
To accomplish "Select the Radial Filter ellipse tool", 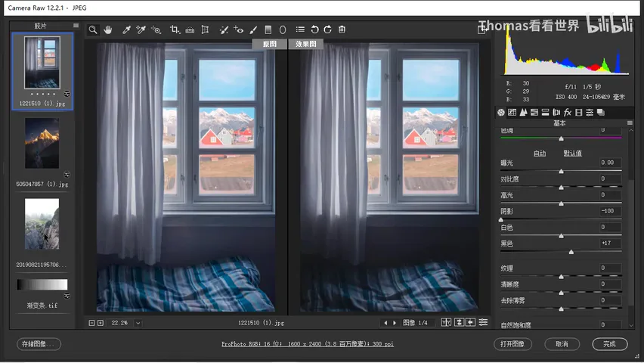I will (x=283, y=29).
